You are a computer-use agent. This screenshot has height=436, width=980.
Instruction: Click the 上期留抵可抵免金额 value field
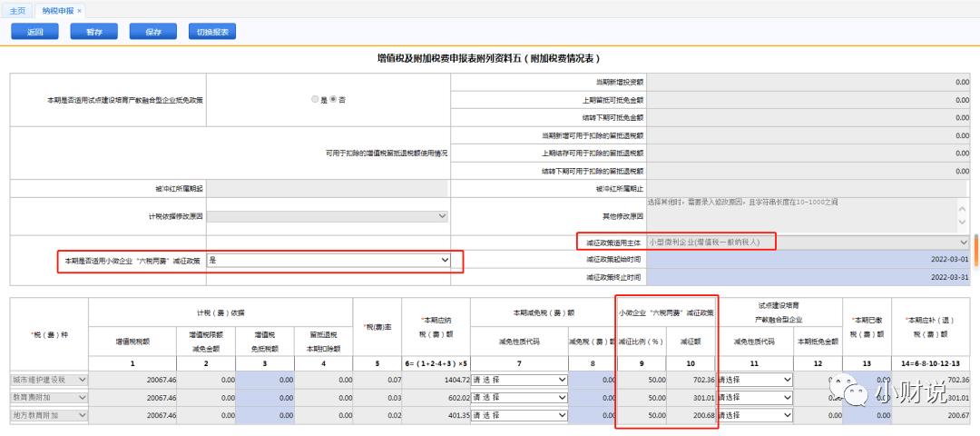tap(808, 99)
